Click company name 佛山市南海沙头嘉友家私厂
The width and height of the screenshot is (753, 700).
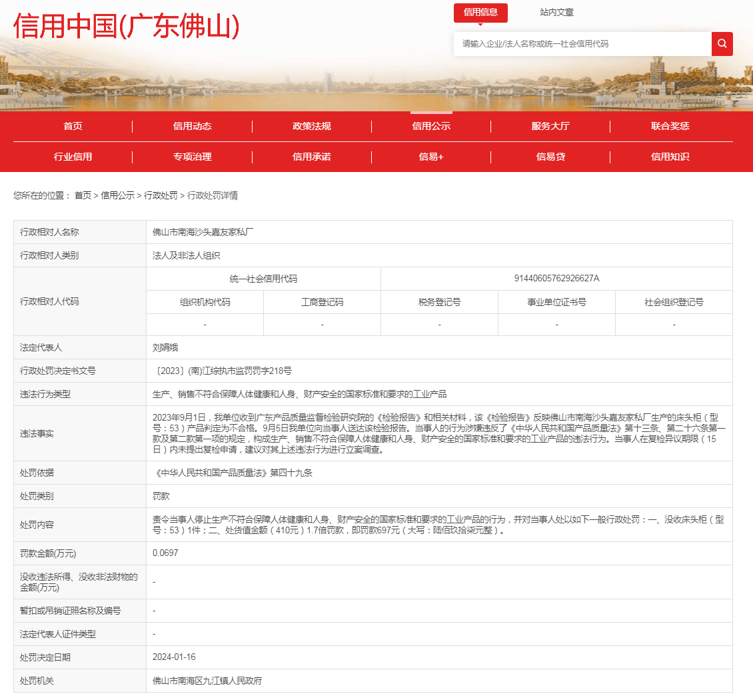click(x=203, y=232)
